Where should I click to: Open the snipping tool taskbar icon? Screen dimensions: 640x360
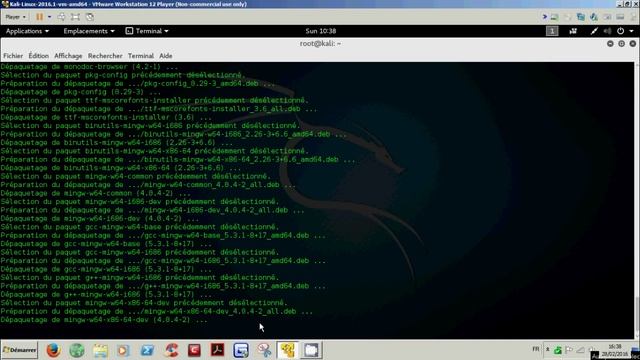coord(264,350)
